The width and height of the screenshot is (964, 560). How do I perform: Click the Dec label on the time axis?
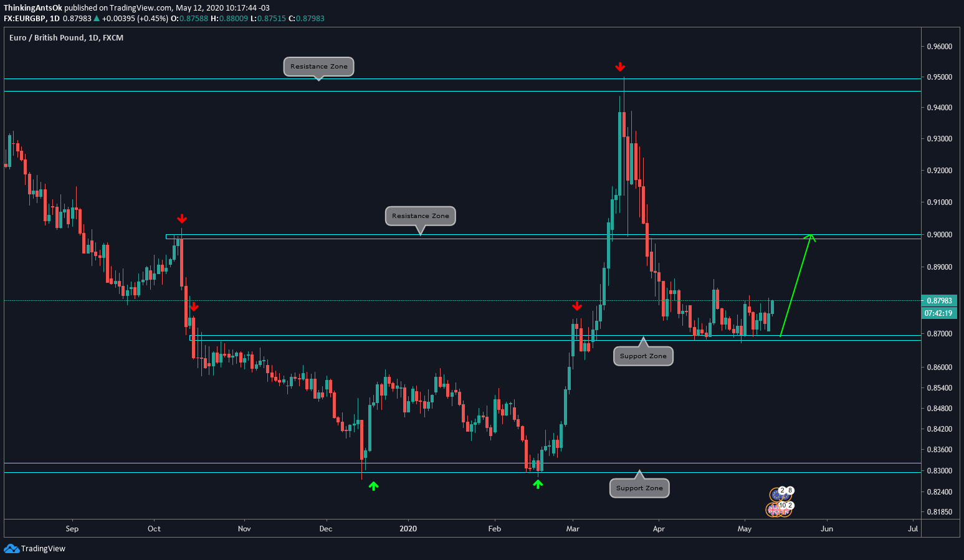tap(326, 529)
